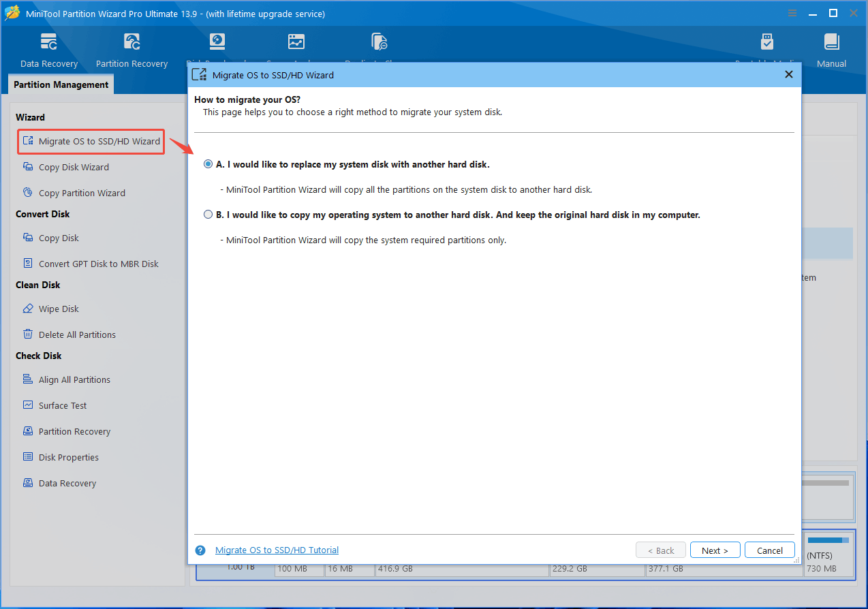Select the 730 MB NTFS partition block
Viewport: 868px width, 609px height.
coord(830,555)
